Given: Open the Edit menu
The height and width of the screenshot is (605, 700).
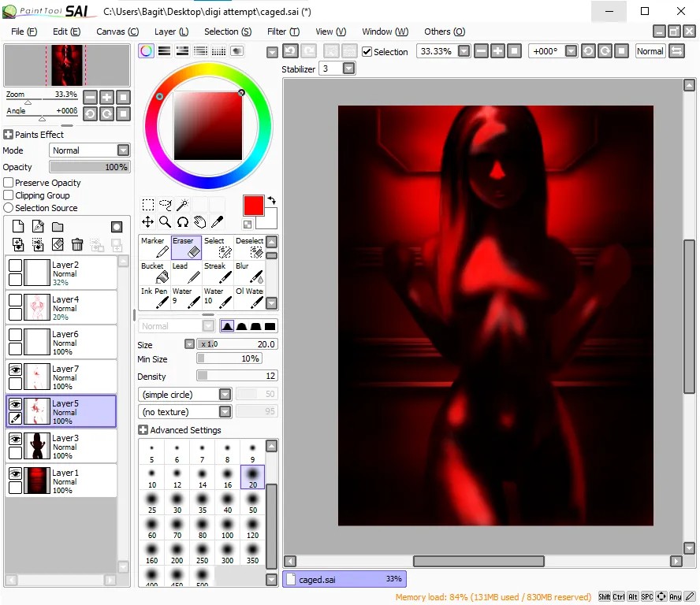Looking at the screenshot, I should coord(66,32).
